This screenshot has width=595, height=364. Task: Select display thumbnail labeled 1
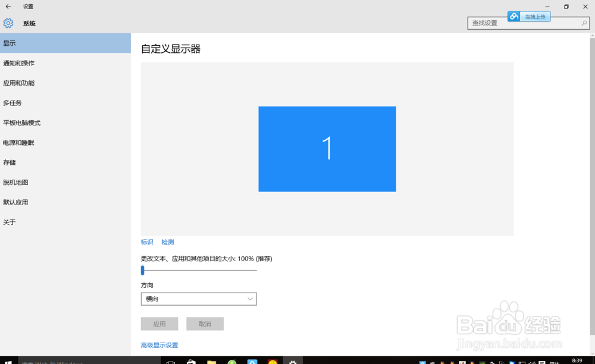[327, 149]
